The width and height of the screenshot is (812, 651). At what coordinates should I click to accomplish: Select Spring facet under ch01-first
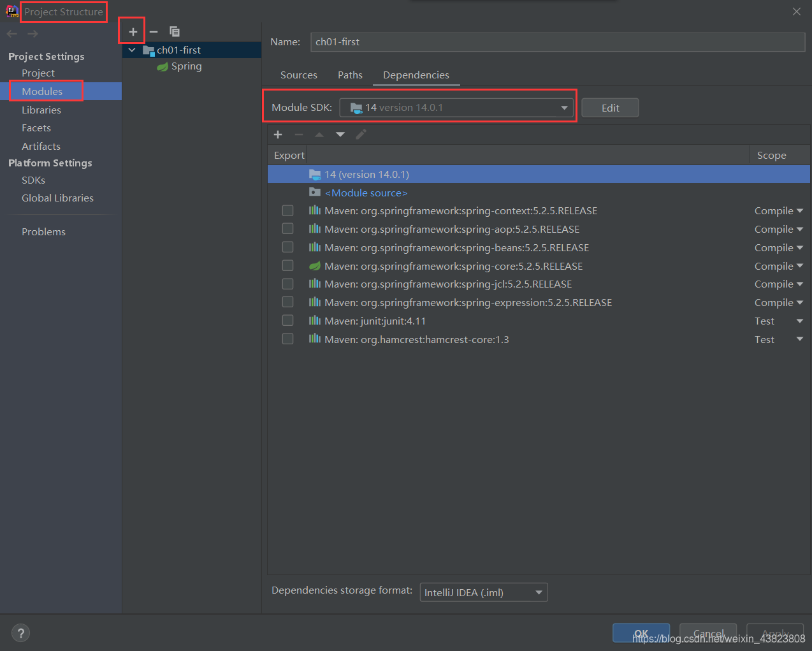186,66
